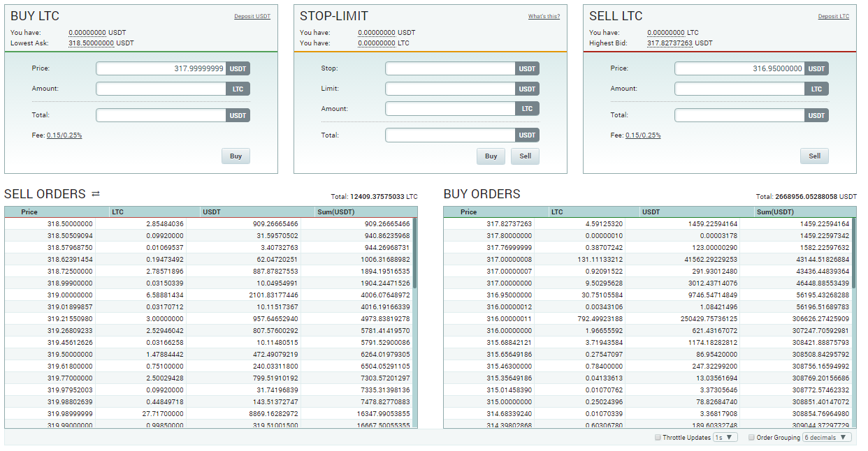Select the 319.00000000 sell order row
Viewport: 868px width, 451px height.
click(210, 295)
